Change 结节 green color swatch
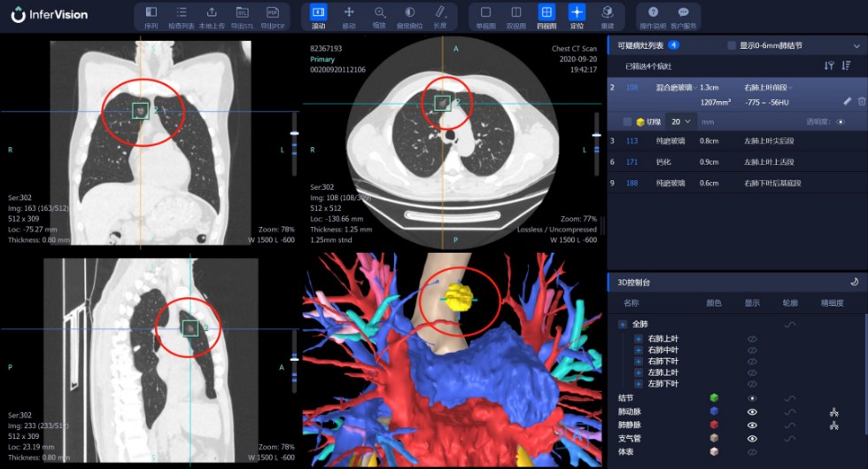 (714, 398)
